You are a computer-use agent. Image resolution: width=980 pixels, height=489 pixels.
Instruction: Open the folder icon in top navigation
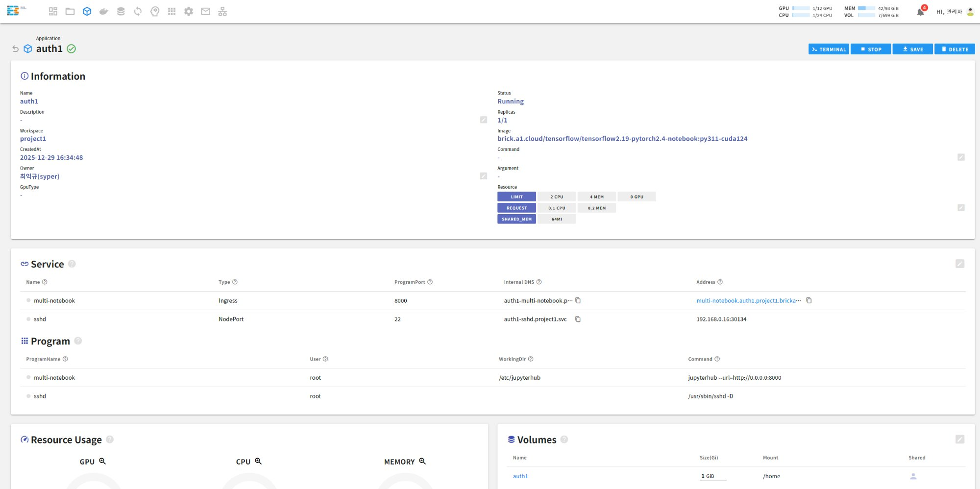pos(70,11)
